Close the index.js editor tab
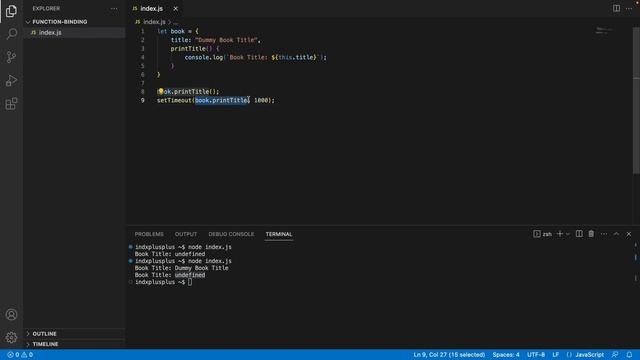The height and width of the screenshot is (360, 640). [176, 9]
